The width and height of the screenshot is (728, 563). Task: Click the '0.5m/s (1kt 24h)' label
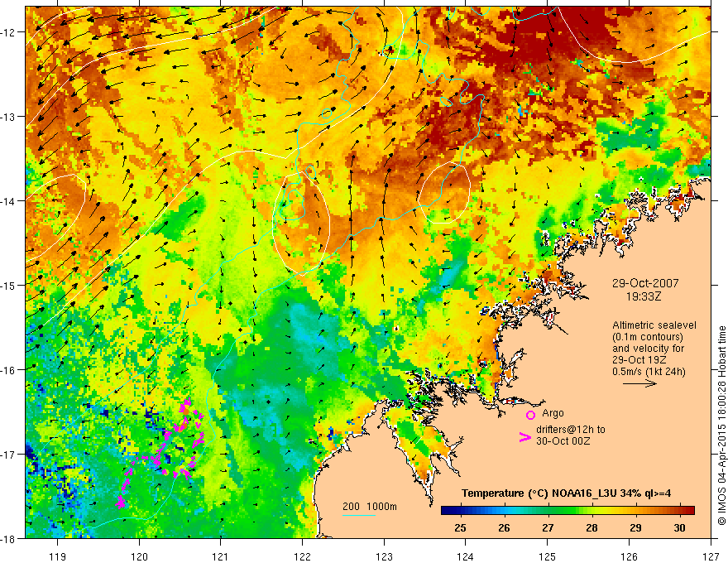[x=649, y=372]
